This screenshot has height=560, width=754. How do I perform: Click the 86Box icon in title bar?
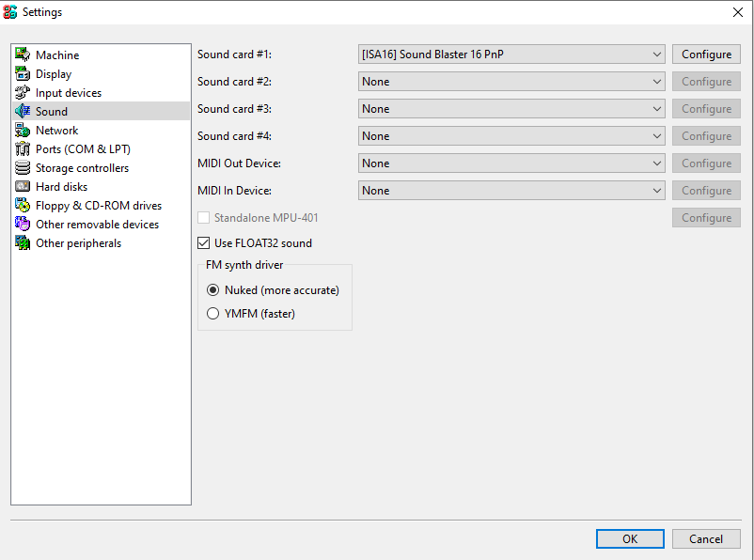(x=9, y=12)
